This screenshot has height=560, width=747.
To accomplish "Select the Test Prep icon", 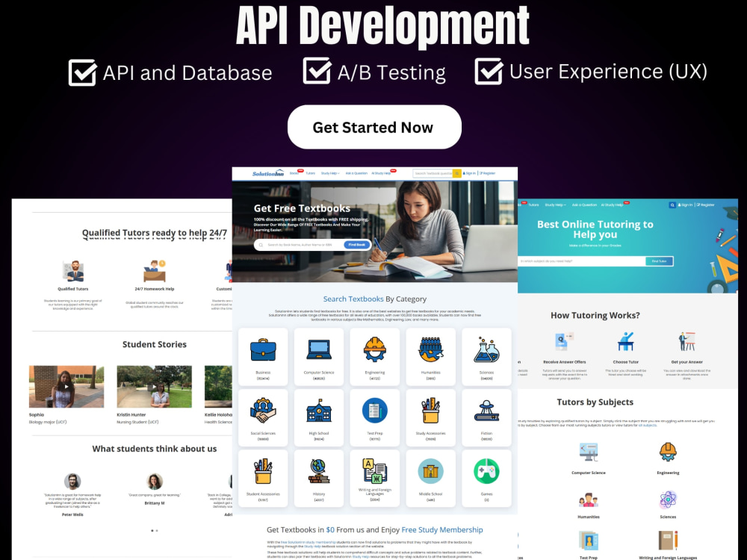I will (375, 411).
